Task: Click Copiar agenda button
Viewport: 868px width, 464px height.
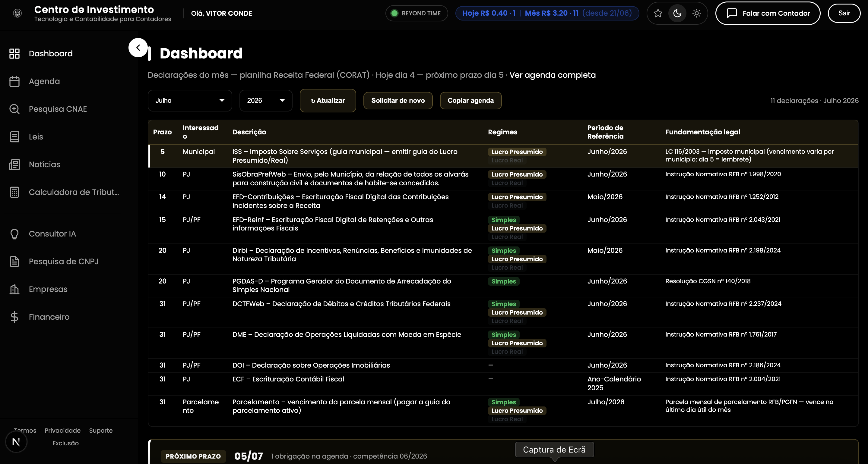Action: coord(470,100)
